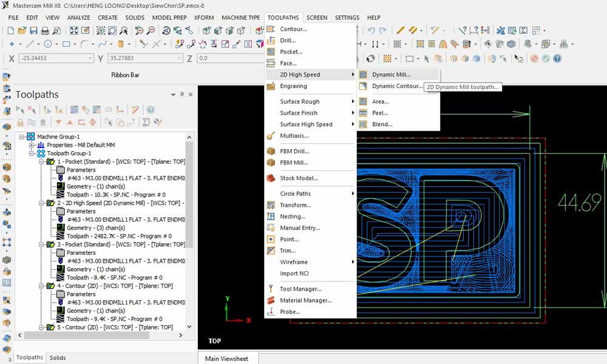
Task: Click the Print Preview icon
Action: [x=56, y=30]
